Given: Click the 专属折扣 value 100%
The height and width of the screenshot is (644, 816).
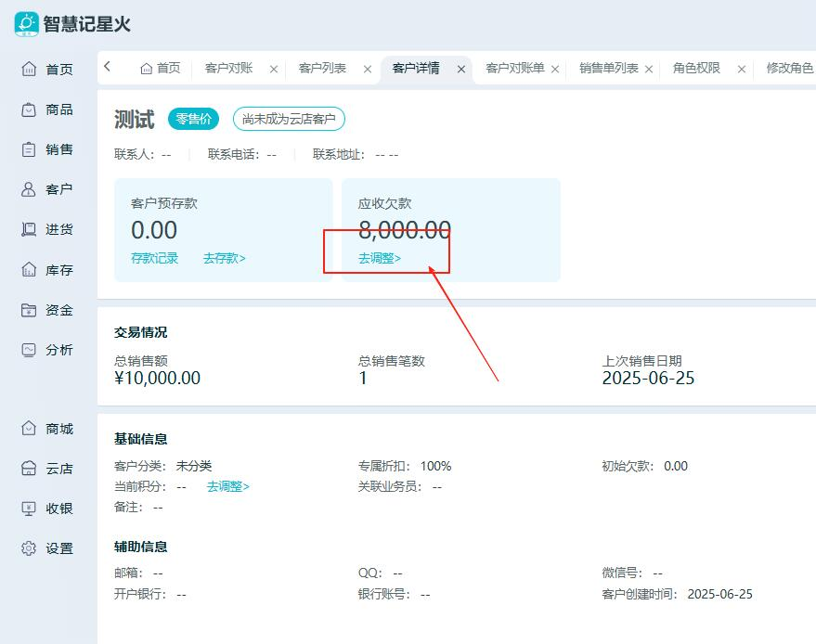Looking at the screenshot, I should 436,466.
